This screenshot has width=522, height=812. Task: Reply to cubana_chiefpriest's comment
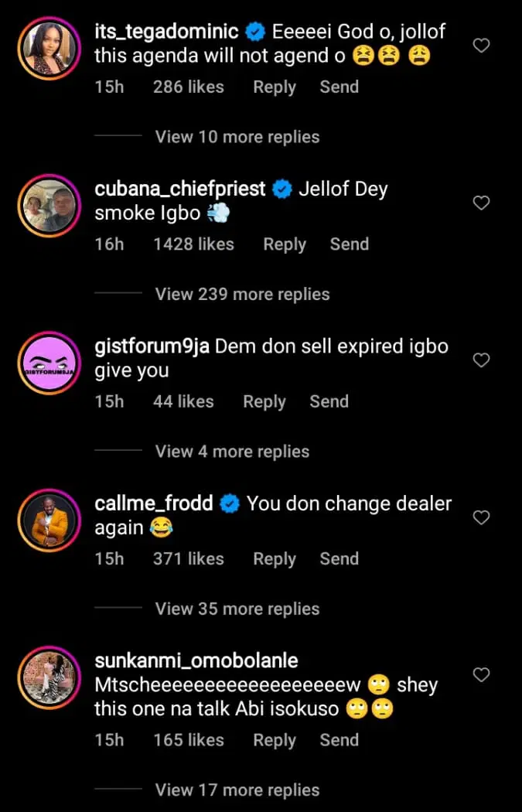click(x=285, y=244)
